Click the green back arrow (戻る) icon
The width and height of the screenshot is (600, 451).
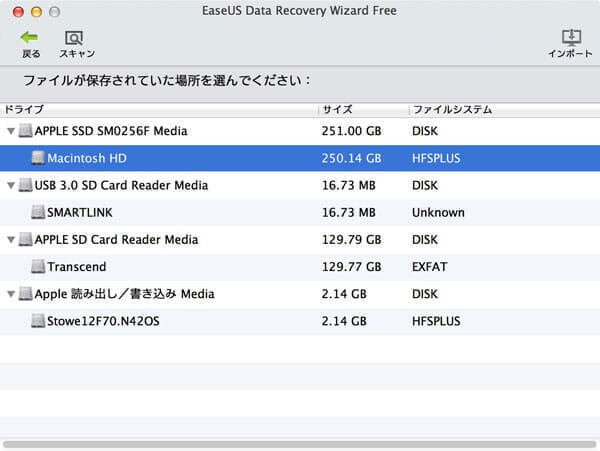(29, 37)
